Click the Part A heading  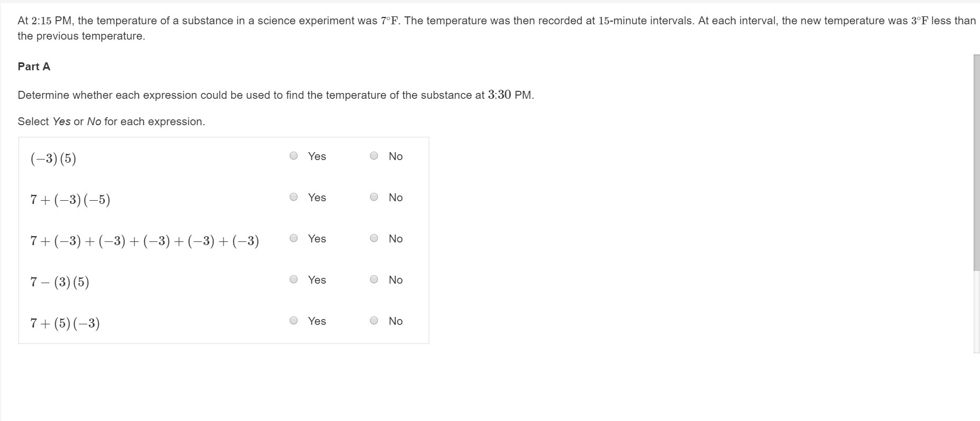34,67
